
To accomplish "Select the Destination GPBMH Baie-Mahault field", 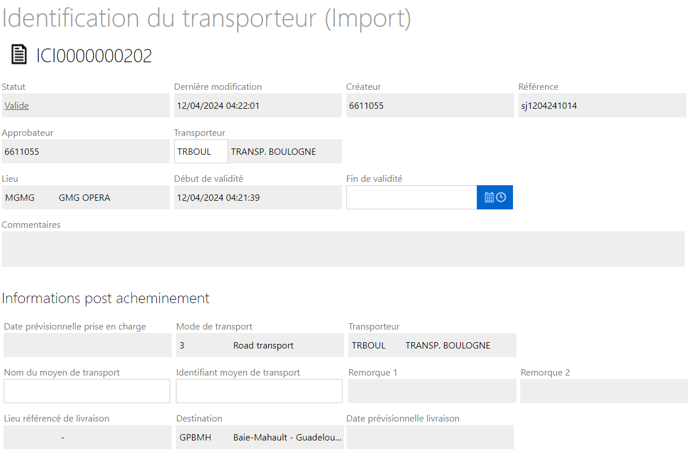I will (x=260, y=437).
